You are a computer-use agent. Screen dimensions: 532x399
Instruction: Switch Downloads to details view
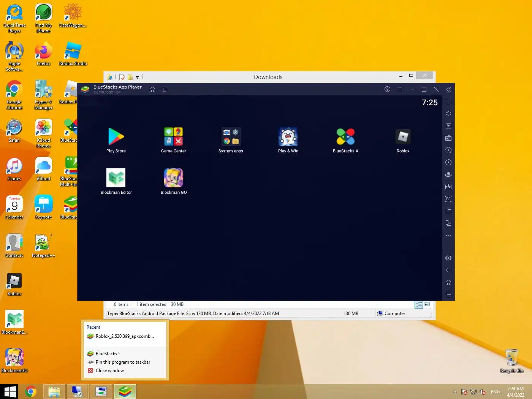pos(419,304)
